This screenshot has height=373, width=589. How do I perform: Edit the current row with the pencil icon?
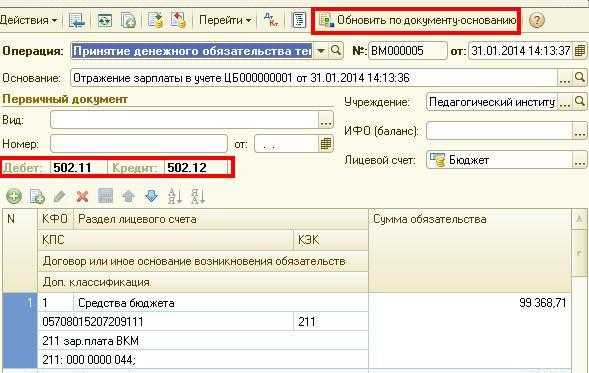click(60, 196)
